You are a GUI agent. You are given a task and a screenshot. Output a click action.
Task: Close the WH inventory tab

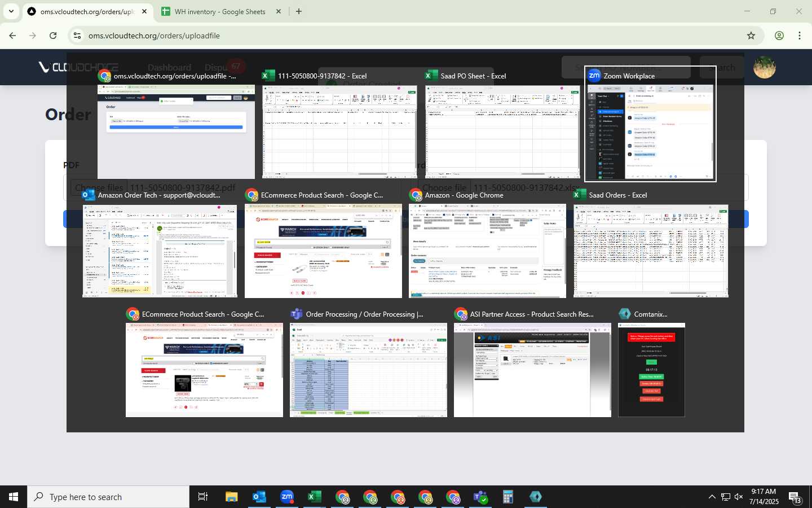[278, 11]
